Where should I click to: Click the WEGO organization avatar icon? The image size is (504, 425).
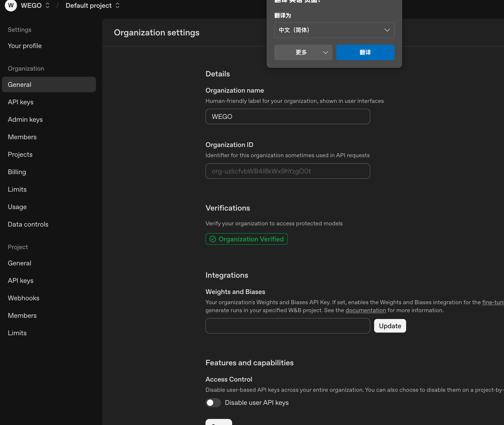pos(11,5)
